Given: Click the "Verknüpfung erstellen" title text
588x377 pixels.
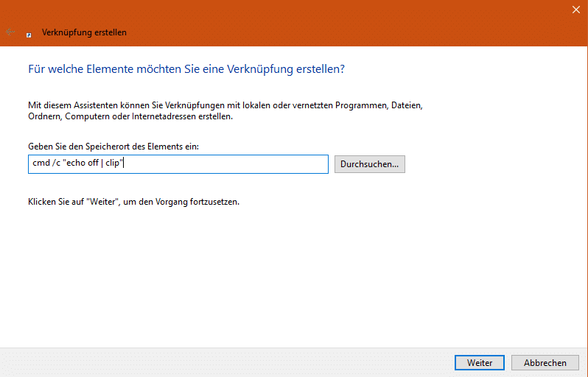Looking at the screenshot, I should click(x=85, y=32).
